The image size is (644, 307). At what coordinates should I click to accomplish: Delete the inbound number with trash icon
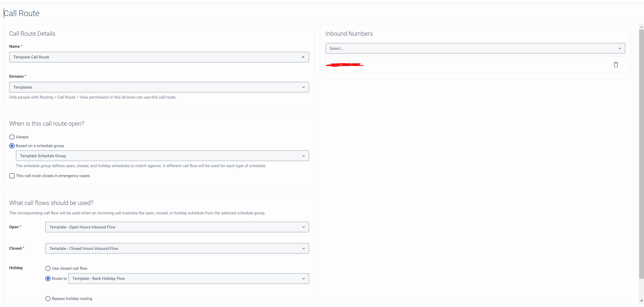[x=616, y=65]
